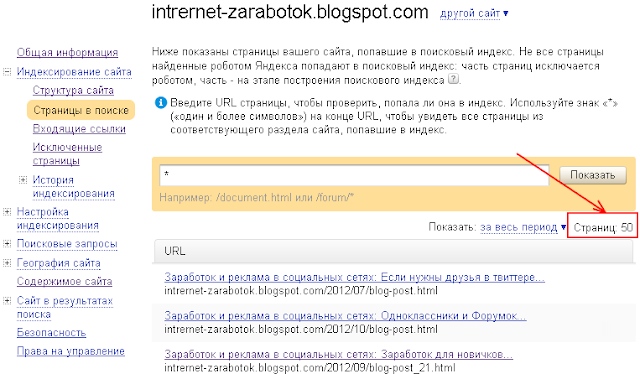The width and height of the screenshot is (640, 374).
Task: Click the Страниц: 50 count text
Action: 603,227
